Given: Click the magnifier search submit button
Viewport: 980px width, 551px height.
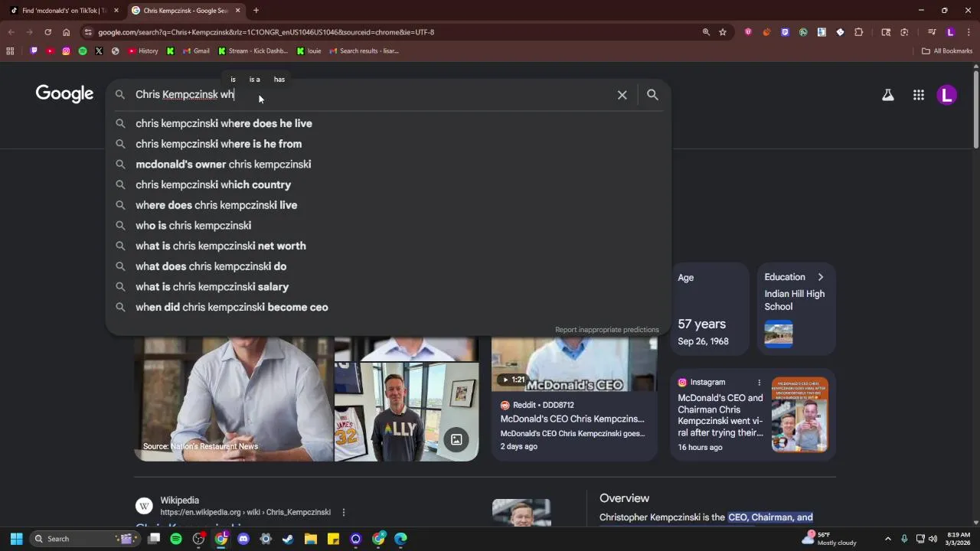Looking at the screenshot, I should pos(652,95).
